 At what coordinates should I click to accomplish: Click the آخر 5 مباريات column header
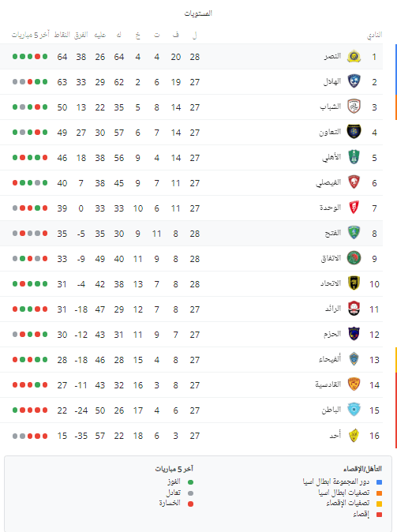pyautogui.click(x=31, y=35)
